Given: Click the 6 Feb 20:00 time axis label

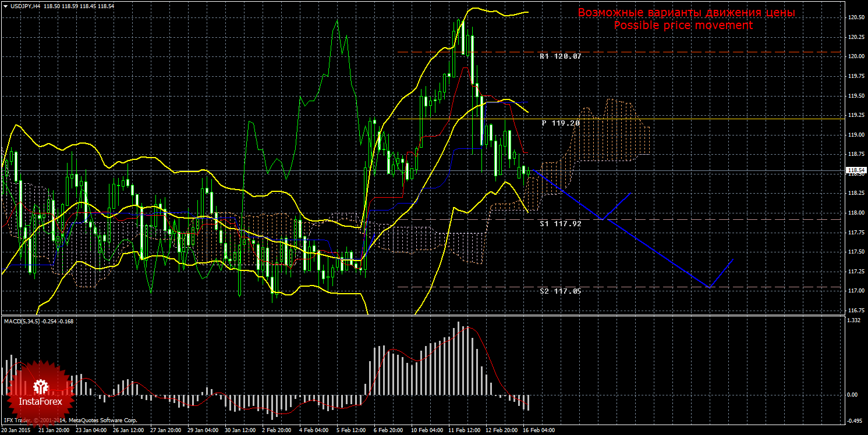Looking at the screenshot, I should click(388, 430).
